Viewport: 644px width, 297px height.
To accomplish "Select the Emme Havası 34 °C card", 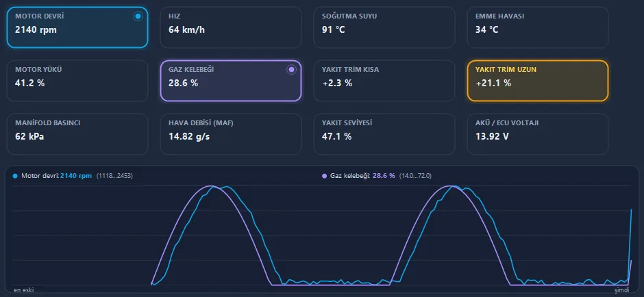I will point(538,27).
